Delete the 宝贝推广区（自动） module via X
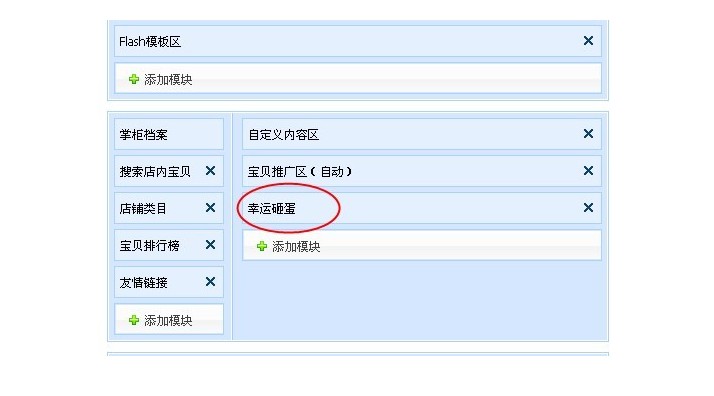Image resolution: width=714 pixels, height=396 pixels. [588, 171]
